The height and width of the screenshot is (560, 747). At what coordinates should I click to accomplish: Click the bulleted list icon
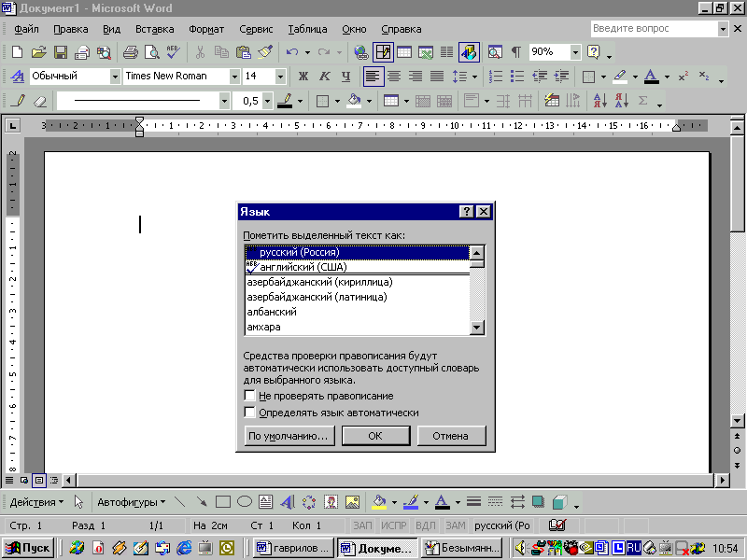pyautogui.click(x=517, y=77)
